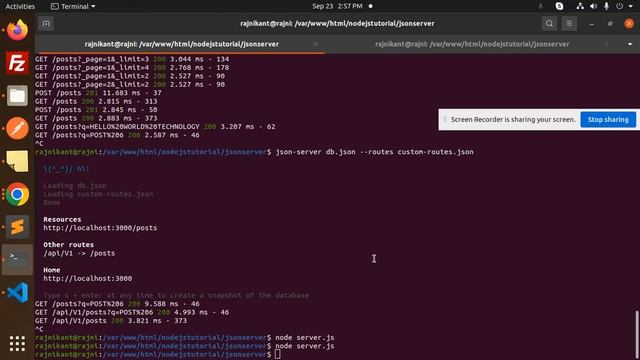
Task: Click the 'GET /posts?_page=2&_limit=2' log line
Action: click(x=130, y=84)
